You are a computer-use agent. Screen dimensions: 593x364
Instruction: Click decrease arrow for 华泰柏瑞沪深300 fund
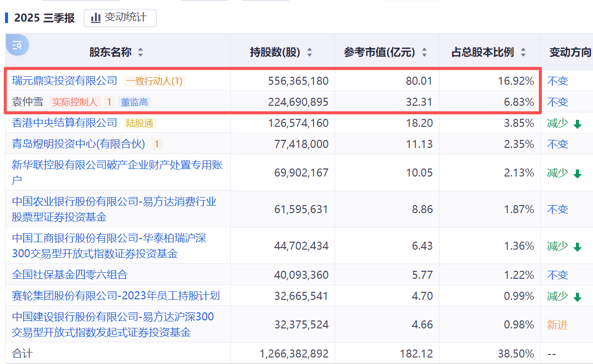(577, 247)
